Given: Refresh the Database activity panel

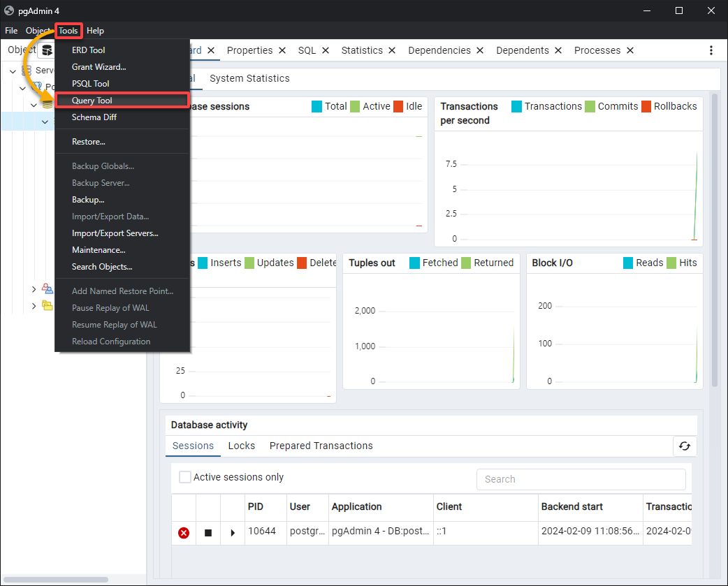Looking at the screenshot, I should pyautogui.click(x=685, y=446).
